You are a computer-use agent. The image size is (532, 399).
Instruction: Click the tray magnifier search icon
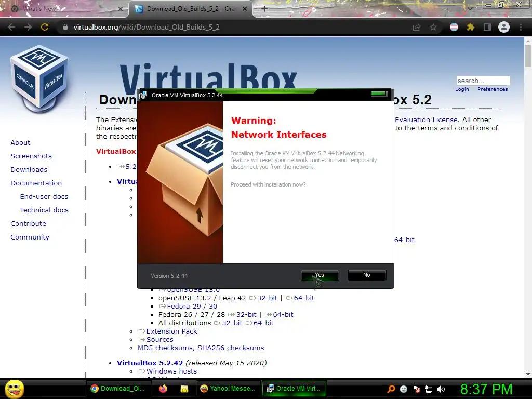click(391, 389)
